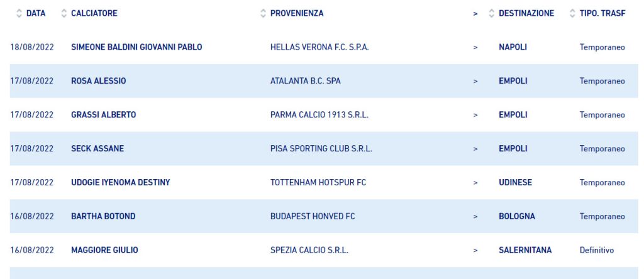Toggle sort icon next to PROVENIENZA

(x=264, y=14)
